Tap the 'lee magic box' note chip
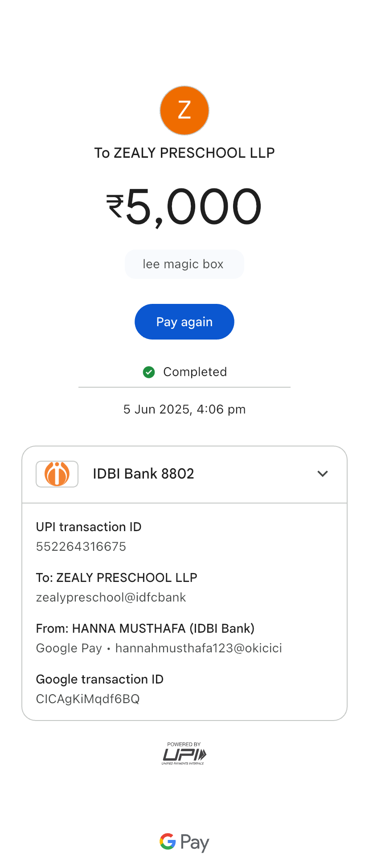 tap(184, 264)
